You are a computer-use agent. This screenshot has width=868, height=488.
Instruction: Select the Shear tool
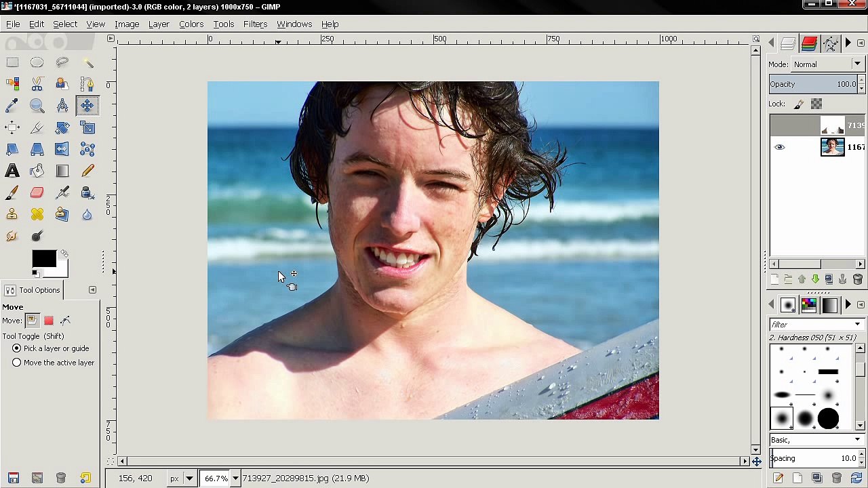(12, 149)
